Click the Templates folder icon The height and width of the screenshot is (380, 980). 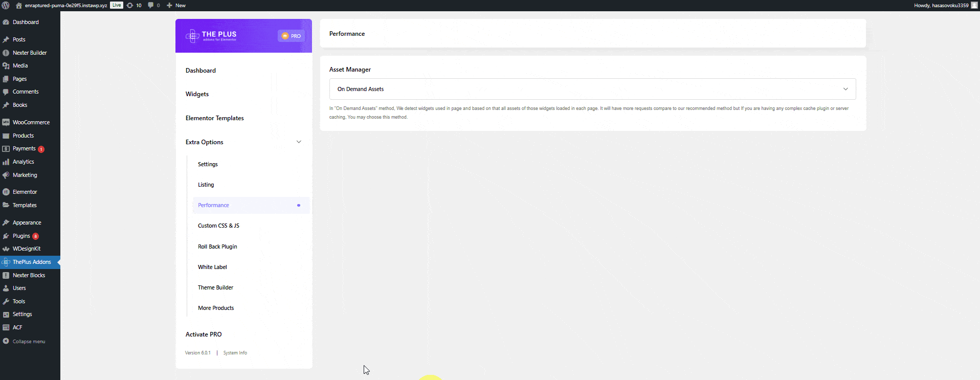click(6, 206)
